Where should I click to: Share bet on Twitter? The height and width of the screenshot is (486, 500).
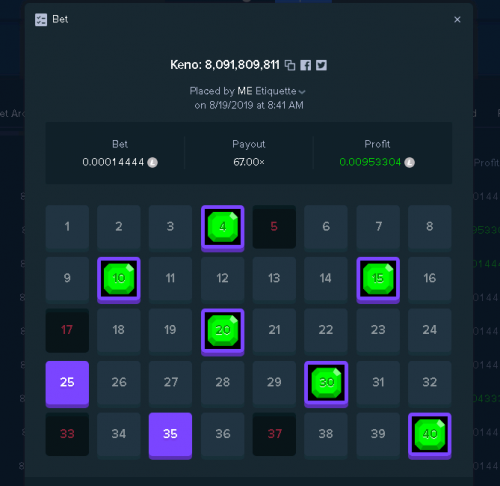click(321, 65)
